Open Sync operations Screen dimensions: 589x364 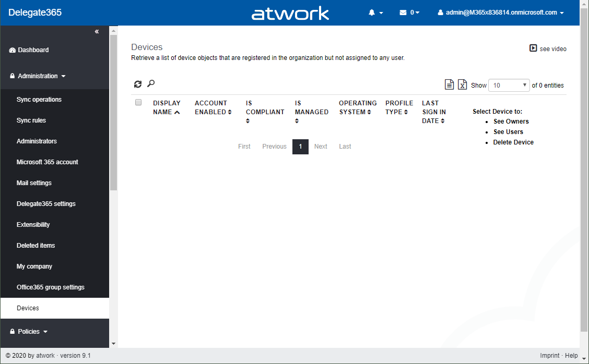coord(39,100)
